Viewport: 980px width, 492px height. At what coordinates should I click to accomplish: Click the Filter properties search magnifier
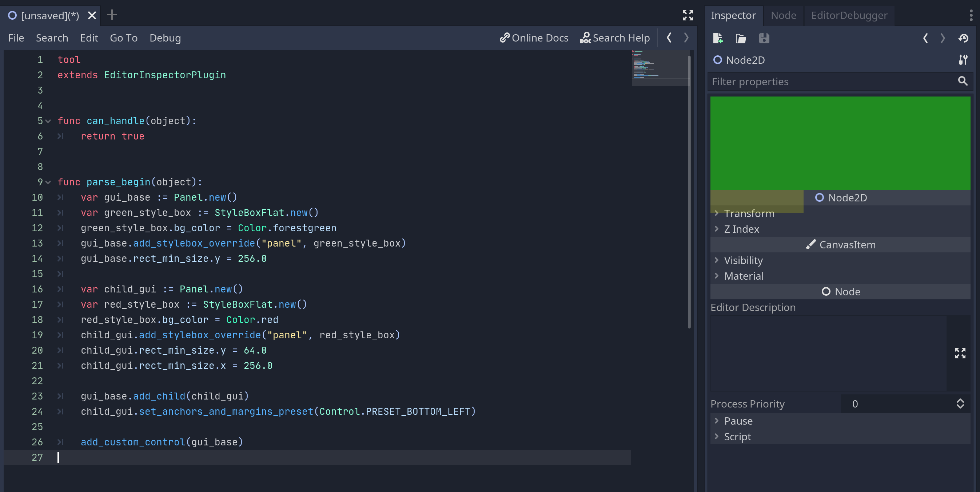click(x=963, y=81)
